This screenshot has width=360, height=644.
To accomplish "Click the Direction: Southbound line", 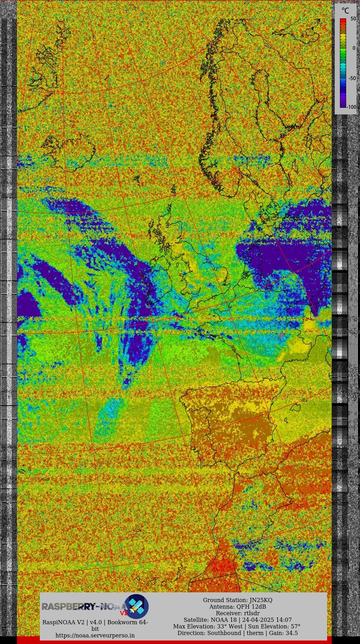I will coord(237,633).
